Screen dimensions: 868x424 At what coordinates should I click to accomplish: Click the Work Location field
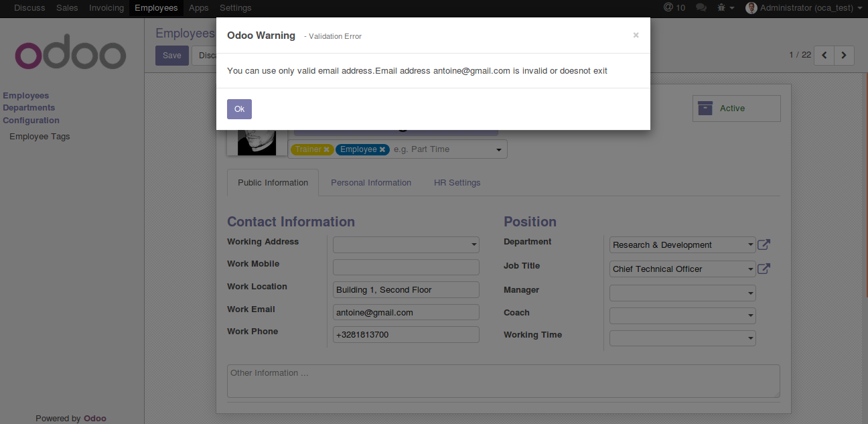point(406,290)
